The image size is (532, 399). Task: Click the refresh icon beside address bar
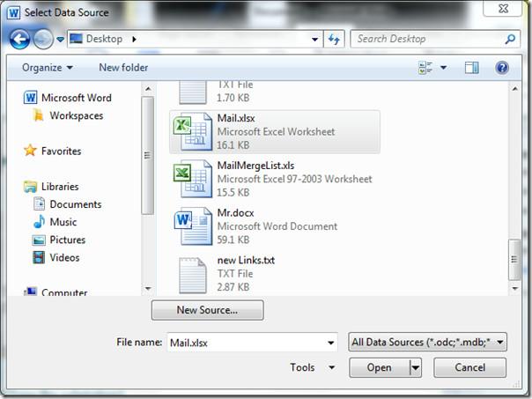(334, 39)
